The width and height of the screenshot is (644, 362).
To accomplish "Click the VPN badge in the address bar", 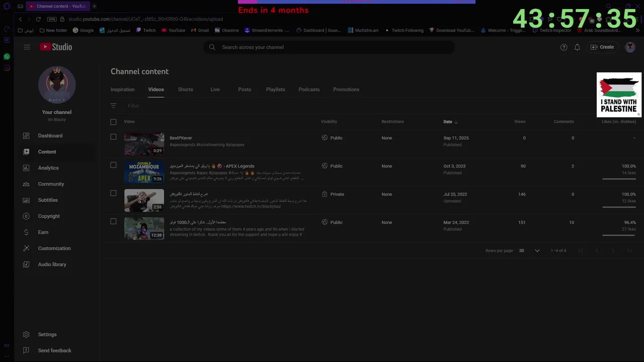I will coord(52,19).
